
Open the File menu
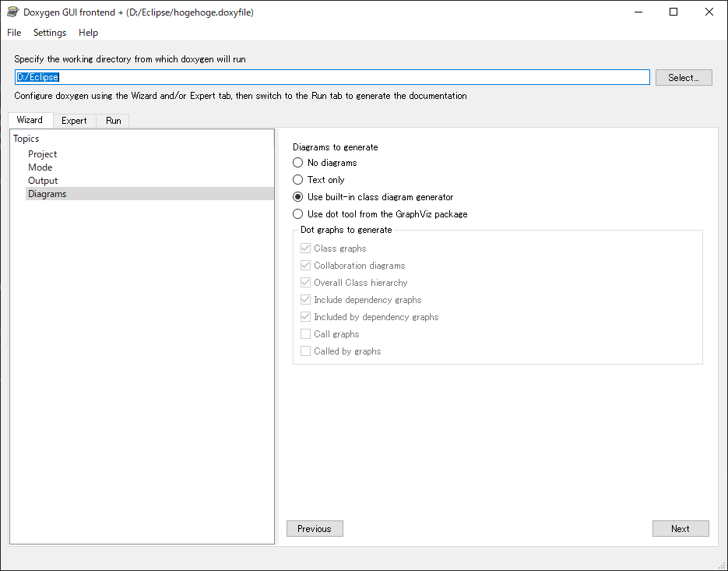point(14,33)
